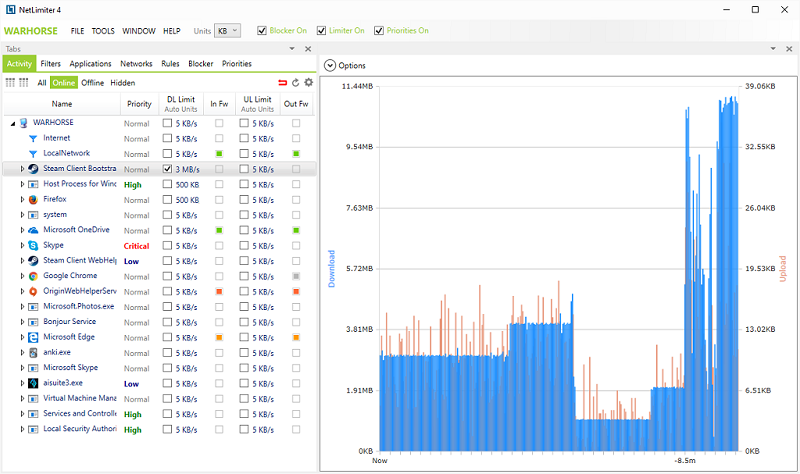Show Hidden items filter
Viewport: 800px width, 474px height.
point(122,83)
